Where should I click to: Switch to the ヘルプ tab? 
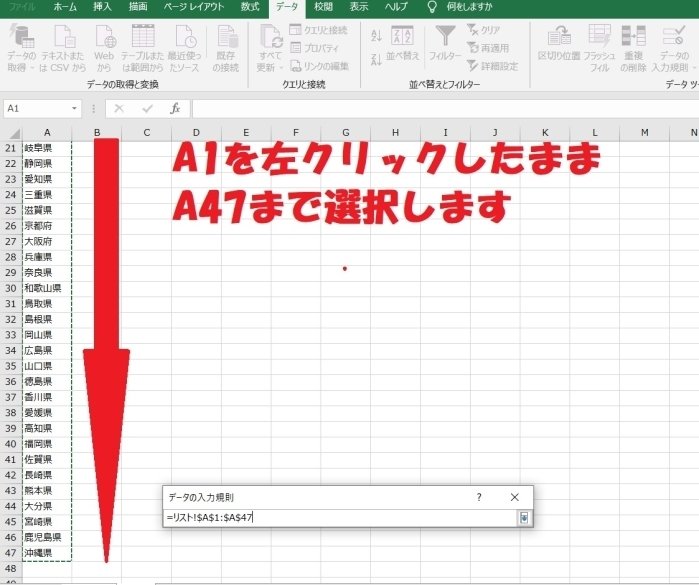coord(396,7)
